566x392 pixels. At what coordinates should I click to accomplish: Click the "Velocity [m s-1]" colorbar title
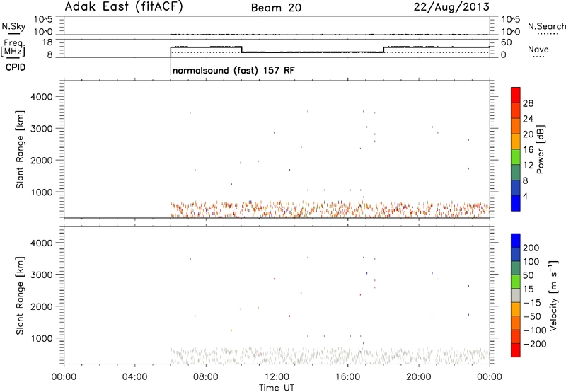[553, 295]
